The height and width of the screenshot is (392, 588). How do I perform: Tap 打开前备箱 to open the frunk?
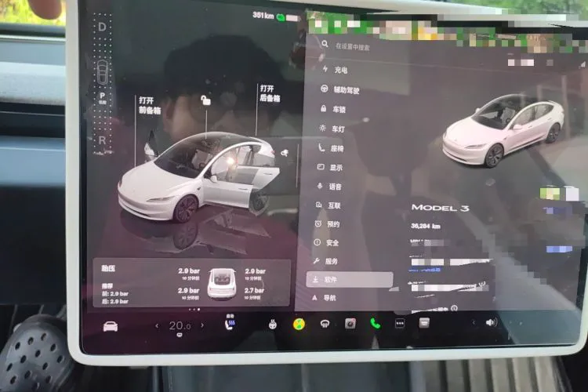point(150,105)
